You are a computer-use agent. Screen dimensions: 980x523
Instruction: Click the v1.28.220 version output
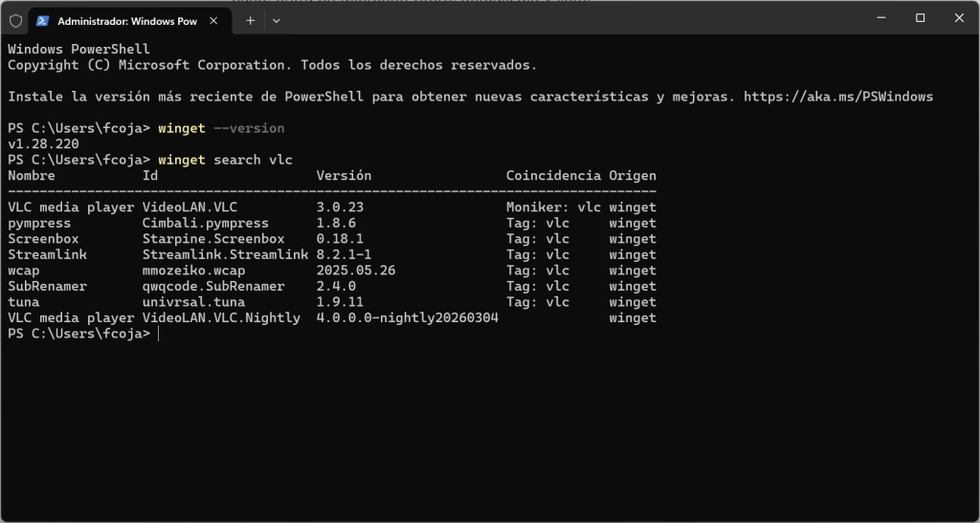(43, 143)
